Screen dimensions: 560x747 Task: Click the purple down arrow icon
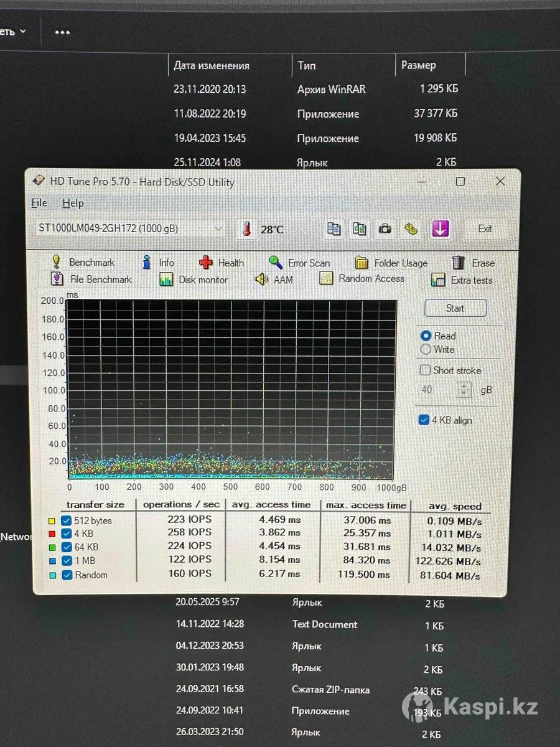click(x=441, y=229)
